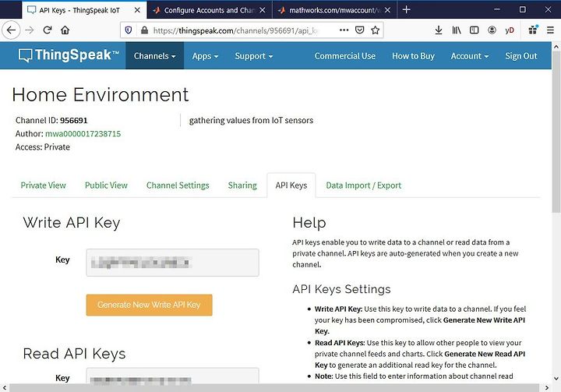The image size is (561, 392).
Task: Click the browser Back arrow button
Action: [x=11, y=30]
